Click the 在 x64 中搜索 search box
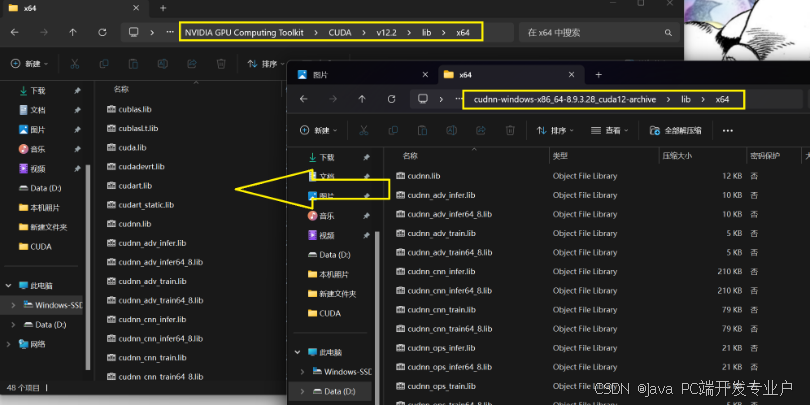The image size is (810, 405). tap(599, 33)
